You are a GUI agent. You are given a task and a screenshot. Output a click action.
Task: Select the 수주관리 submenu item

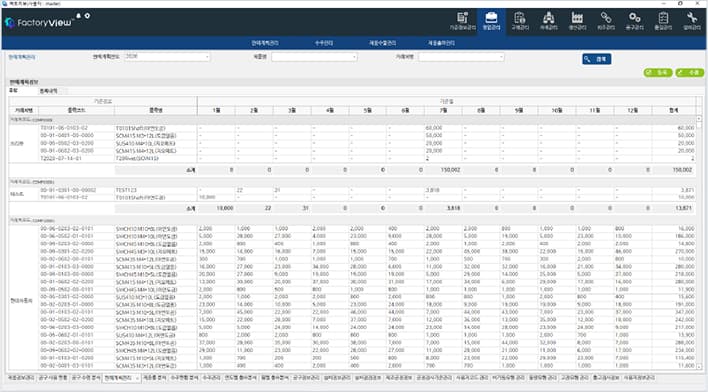(324, 43)
